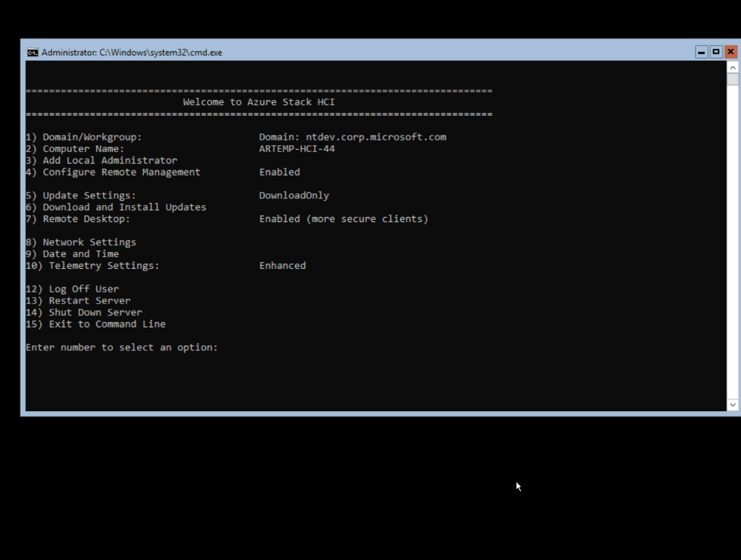Click the domain value 'ntdev.corp.microsoft.com'

(376, 137)
